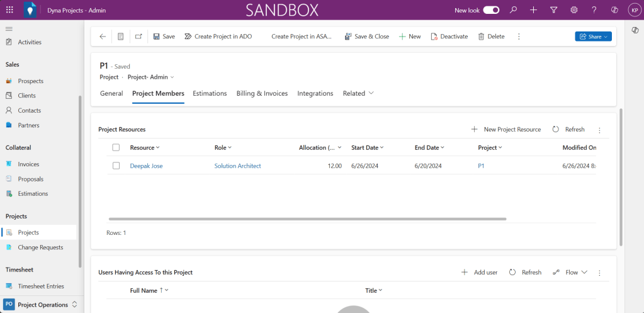Collapse the sidebar with hamburger icon

pyautogui.click(x=9, y=29)
